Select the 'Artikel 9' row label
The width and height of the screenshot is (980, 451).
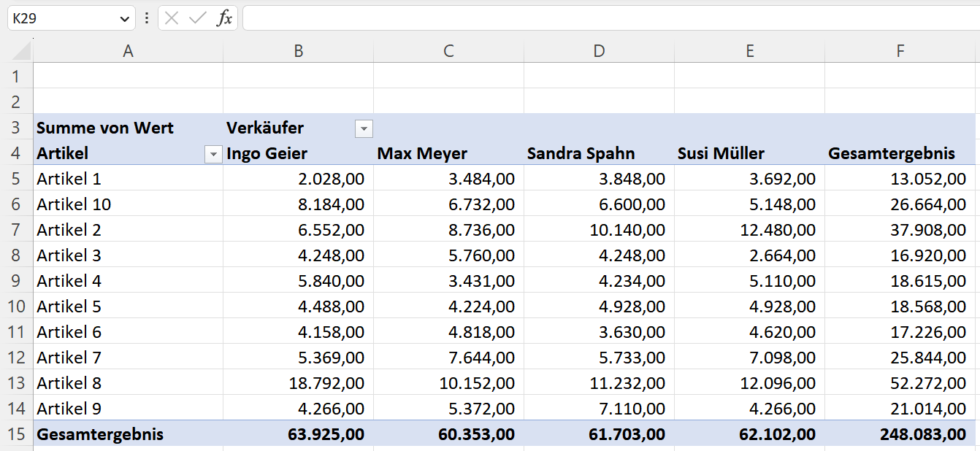pyautogui.click(x=129, y=408)
